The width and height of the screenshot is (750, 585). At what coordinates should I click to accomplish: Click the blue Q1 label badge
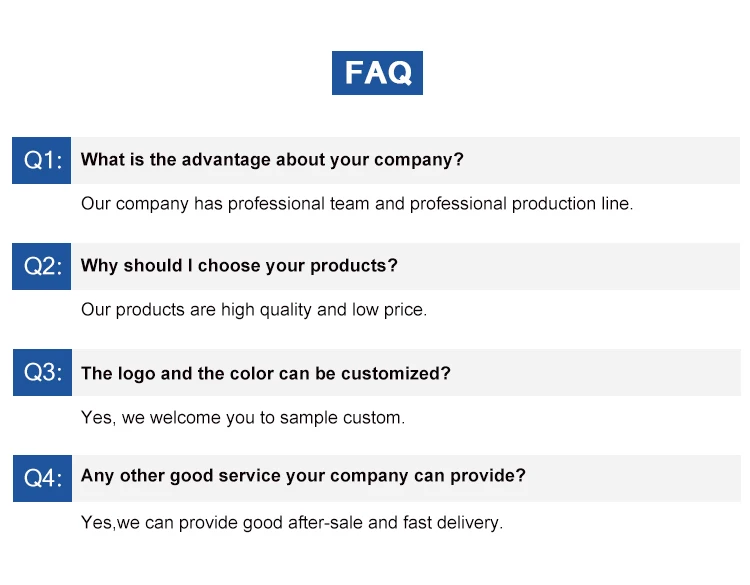42,160
